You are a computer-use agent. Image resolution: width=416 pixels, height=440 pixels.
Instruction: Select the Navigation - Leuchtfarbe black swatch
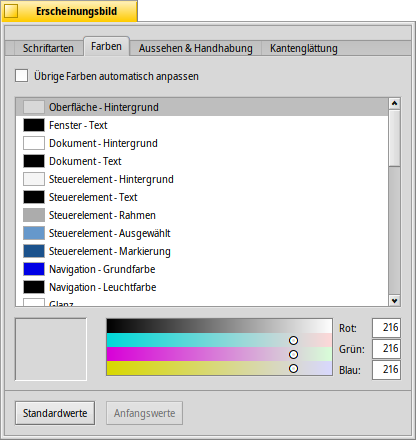[x=34, y=287]
